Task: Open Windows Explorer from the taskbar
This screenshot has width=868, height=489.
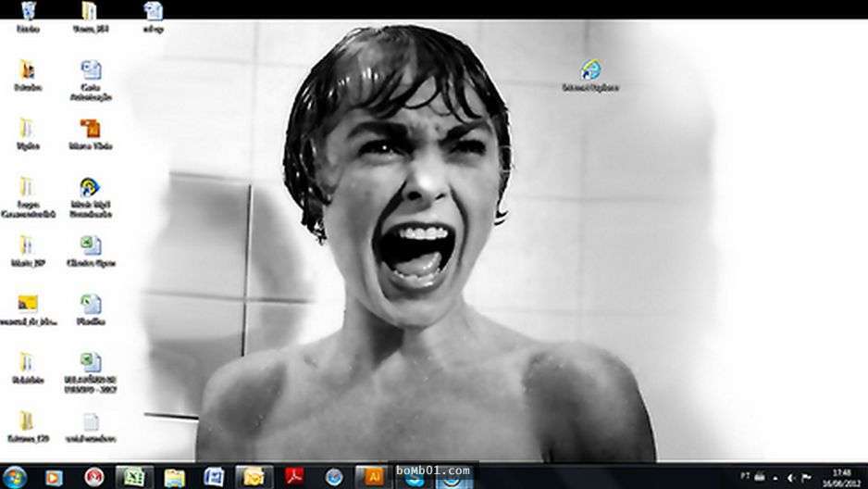Action: [x=174, y=477]
